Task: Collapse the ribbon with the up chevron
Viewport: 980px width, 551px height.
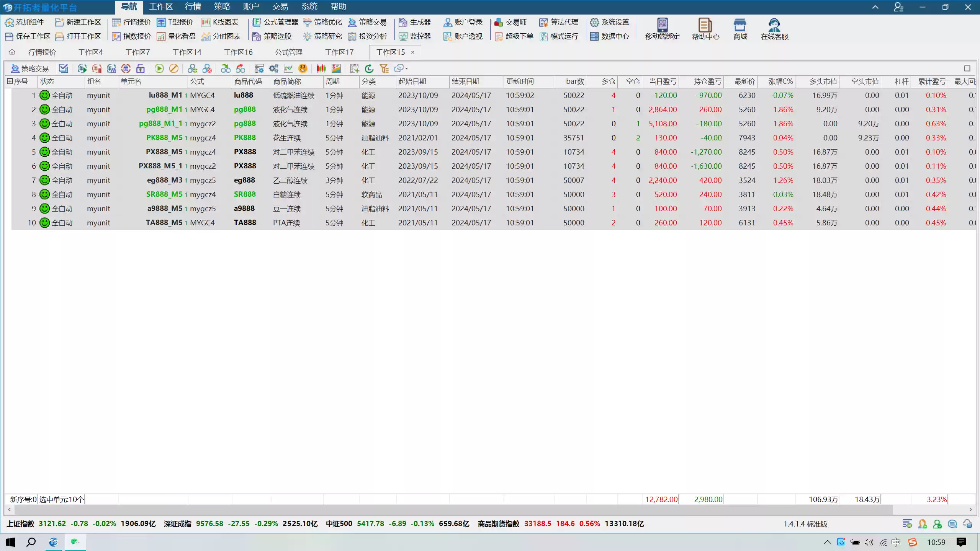Action: pos(875,7)
